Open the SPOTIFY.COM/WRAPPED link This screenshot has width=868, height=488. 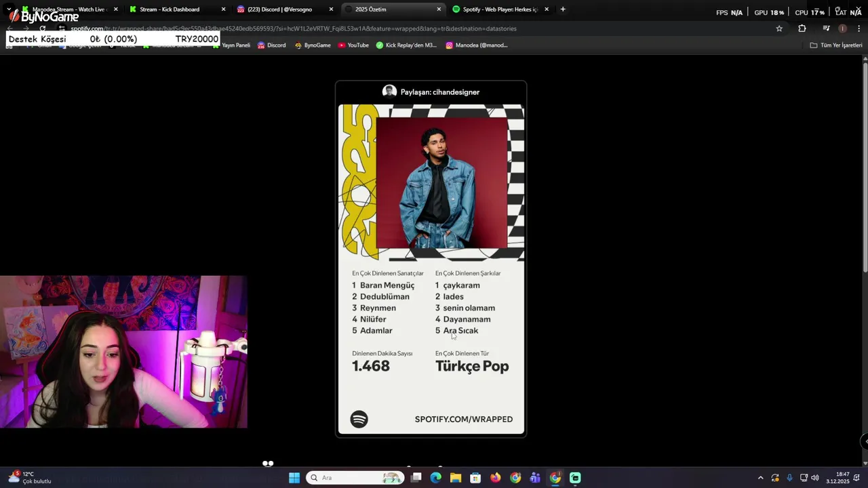[x=464, y=420]
